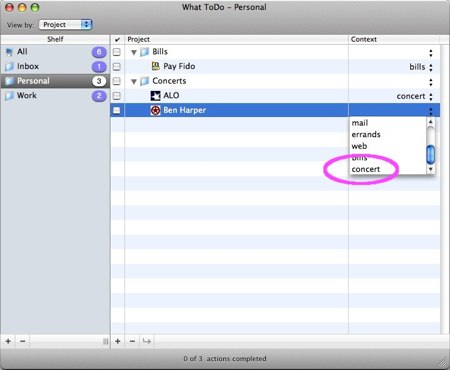Select the Pay Fido action text
This screenshot has width=450, height=370.
pyautogui.click(x=179, y=66)
